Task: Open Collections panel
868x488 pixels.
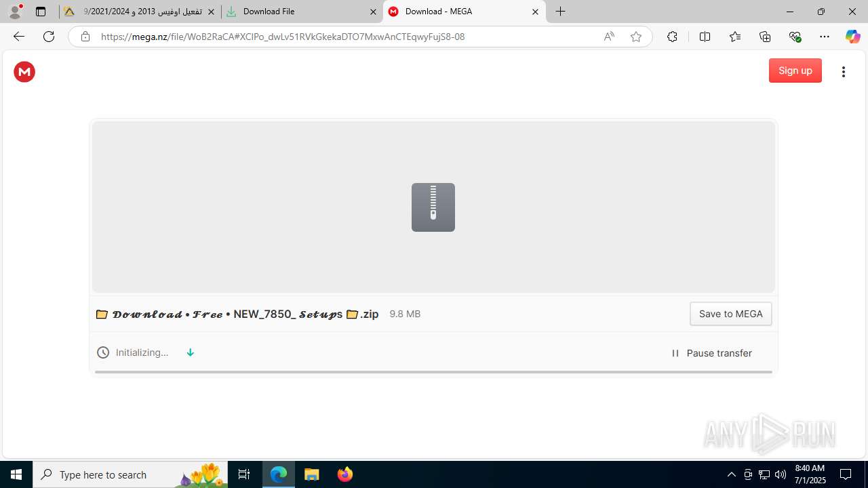Action: pyautogui.click(x=765, y=37)
